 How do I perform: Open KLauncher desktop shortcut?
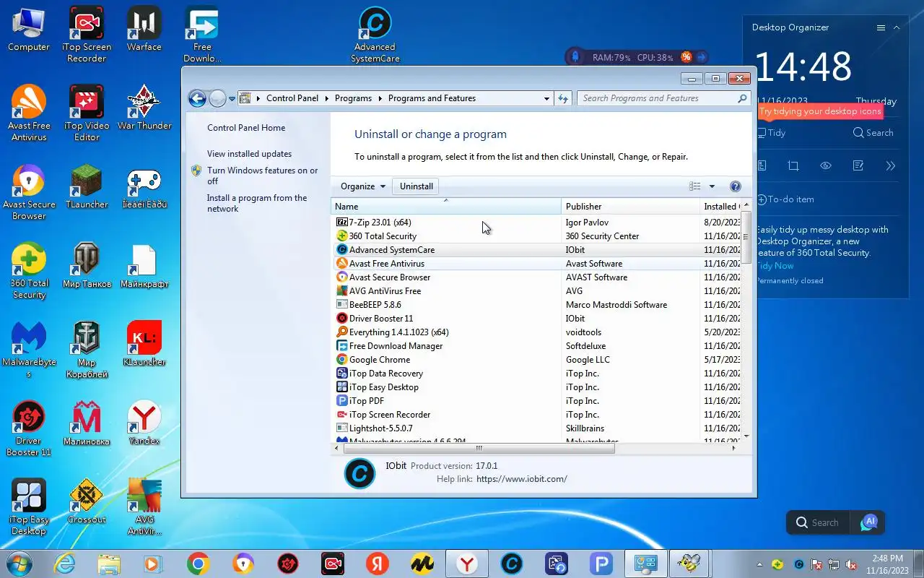pyautogui.click(x=144, y=345)
